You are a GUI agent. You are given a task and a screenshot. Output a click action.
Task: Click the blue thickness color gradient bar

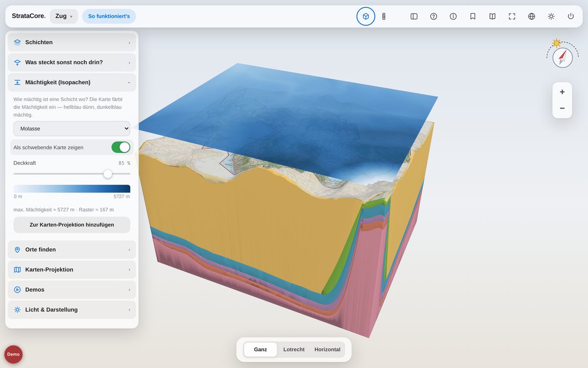[72, 189]
